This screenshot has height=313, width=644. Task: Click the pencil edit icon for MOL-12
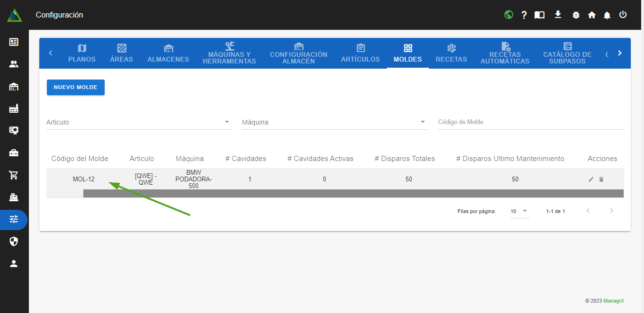(x=591, y=179)
